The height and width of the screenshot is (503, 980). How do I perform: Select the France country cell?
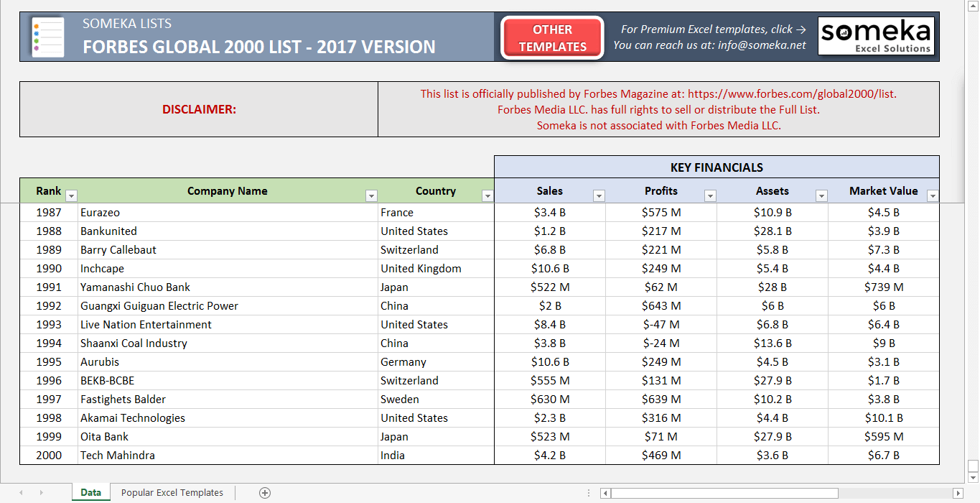pos(436,213)
